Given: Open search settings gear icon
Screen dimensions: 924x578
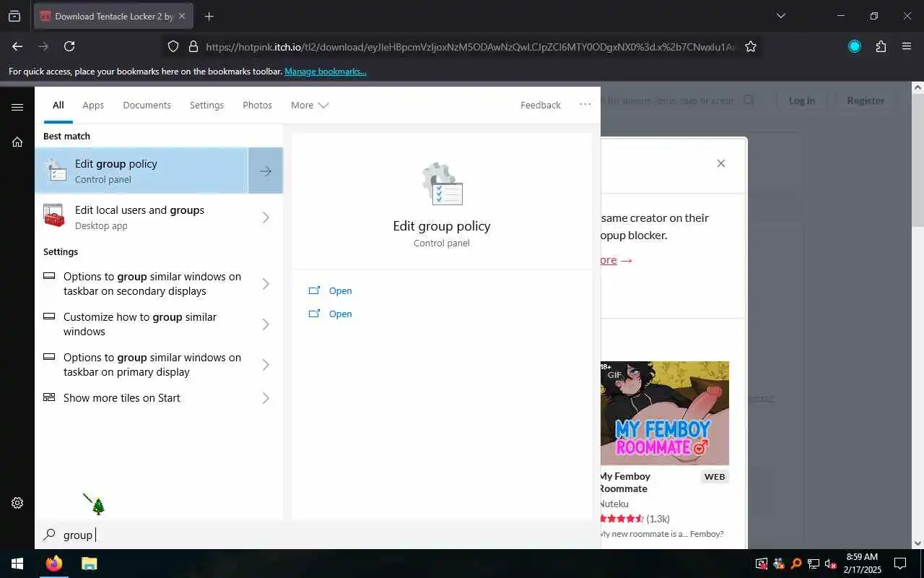Looking at the screenshot, I should pos(17,503).
